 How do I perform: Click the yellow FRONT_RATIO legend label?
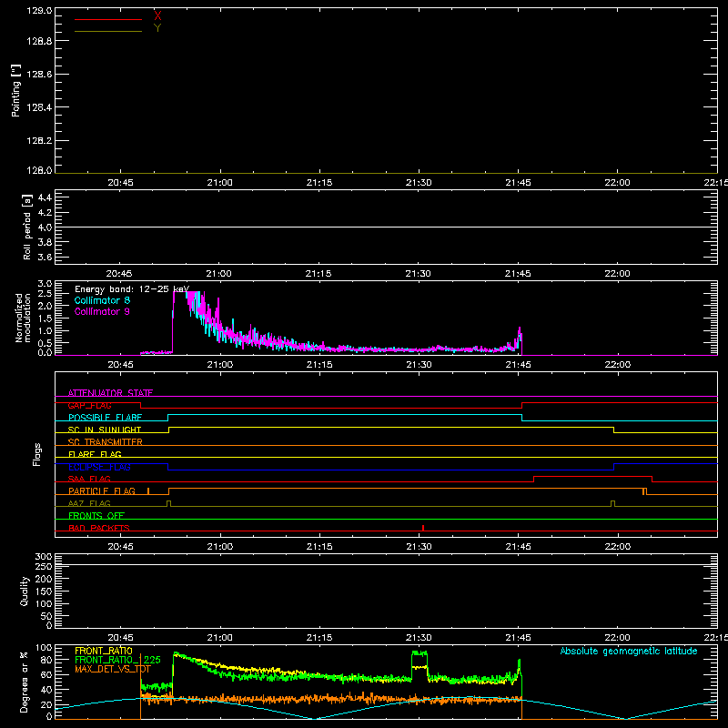pos(104,651)
